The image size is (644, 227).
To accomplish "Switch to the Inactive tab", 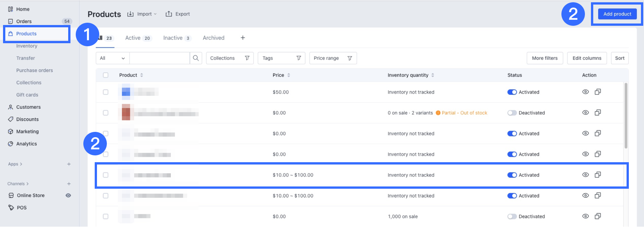I will (x=177, y=38).
